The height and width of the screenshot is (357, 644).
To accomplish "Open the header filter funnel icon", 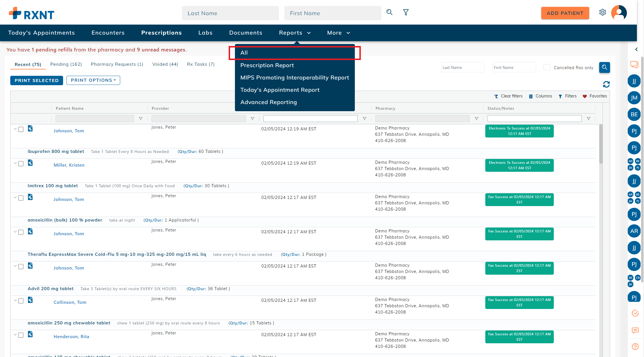I will tap(406, 12).
